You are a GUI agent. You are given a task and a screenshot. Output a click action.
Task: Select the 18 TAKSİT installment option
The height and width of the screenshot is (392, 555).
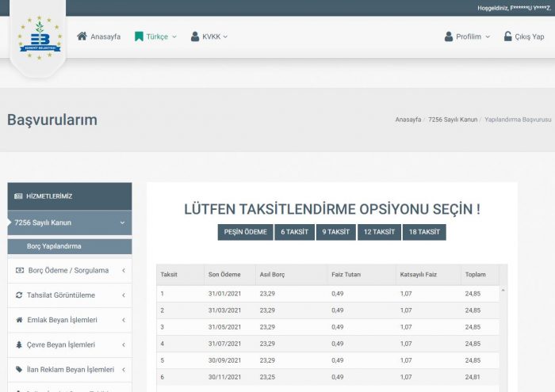(423, 232)
